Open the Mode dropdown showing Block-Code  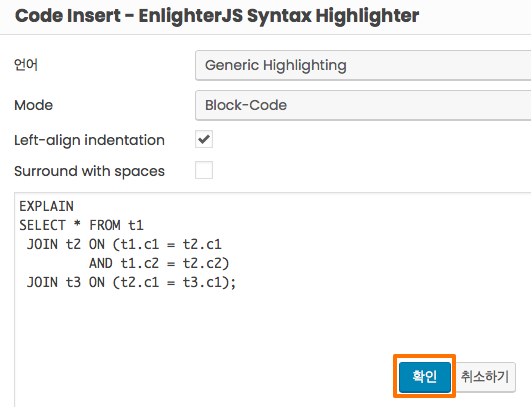coord(363,105)
